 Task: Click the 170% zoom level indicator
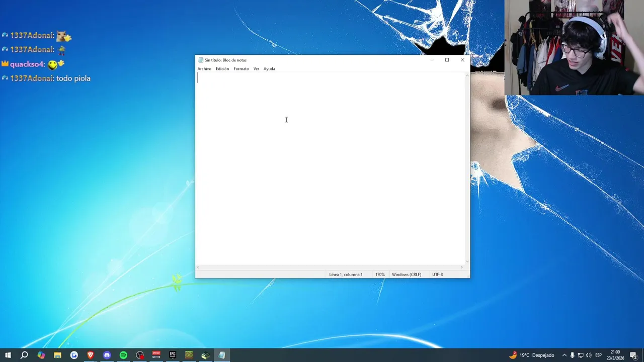[x=380, y=275]
